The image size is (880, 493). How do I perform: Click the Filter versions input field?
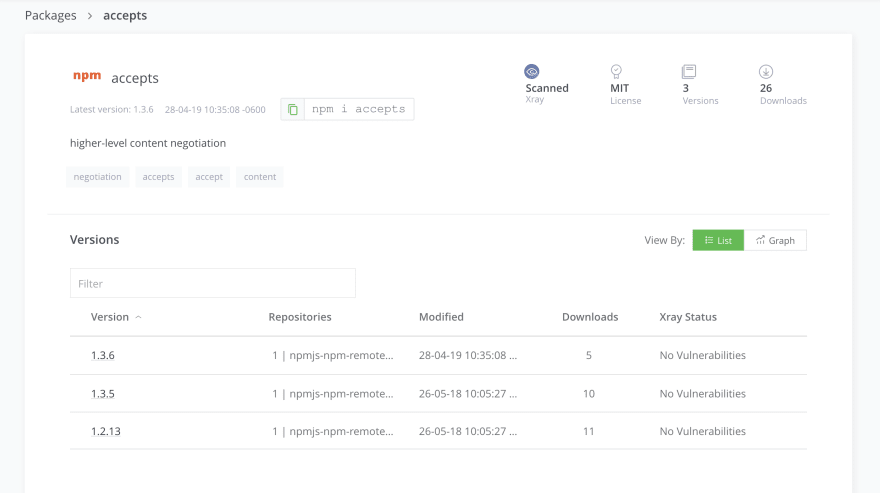(x=212, y=283)
